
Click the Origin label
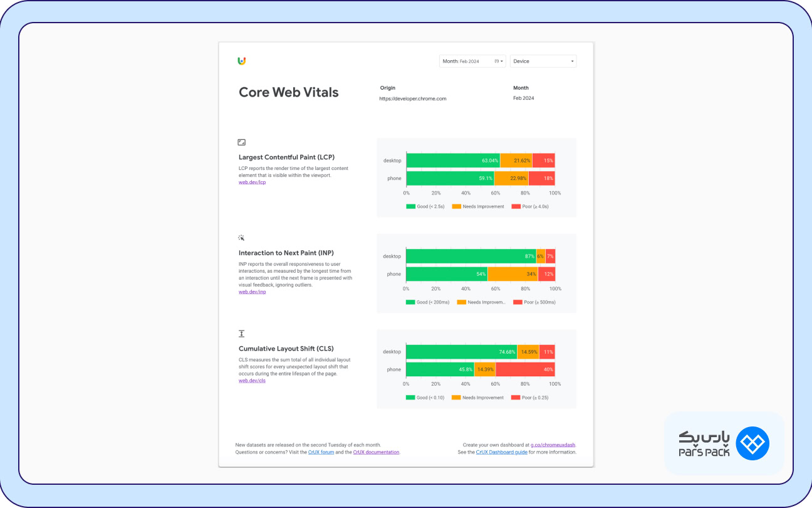click(388, 88)
